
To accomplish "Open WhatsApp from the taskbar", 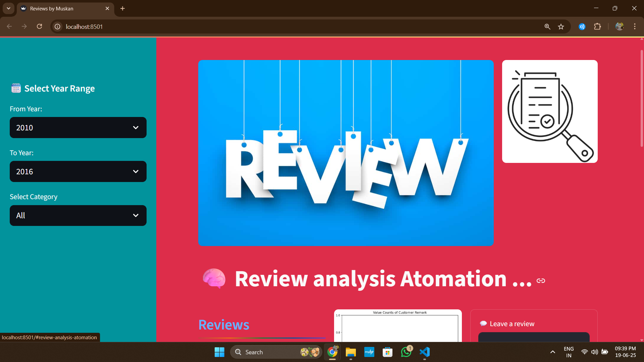I will [x=406, y=352].
